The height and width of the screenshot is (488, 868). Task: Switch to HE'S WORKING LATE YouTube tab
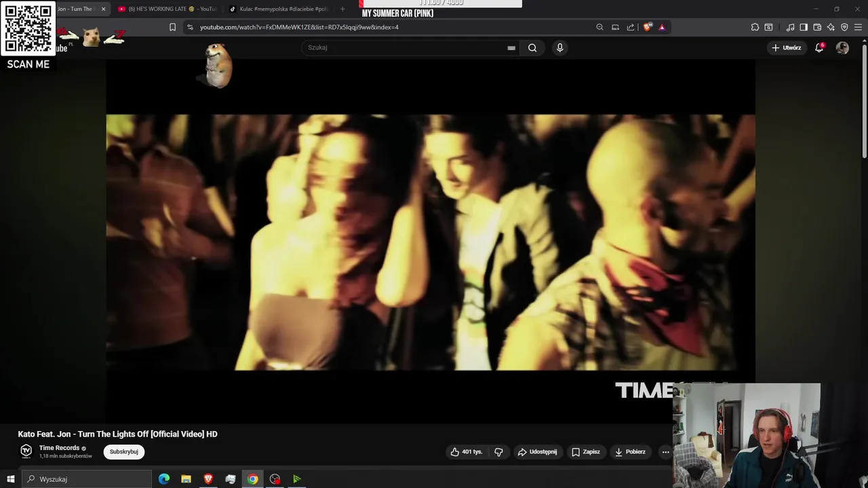point(167,9)
